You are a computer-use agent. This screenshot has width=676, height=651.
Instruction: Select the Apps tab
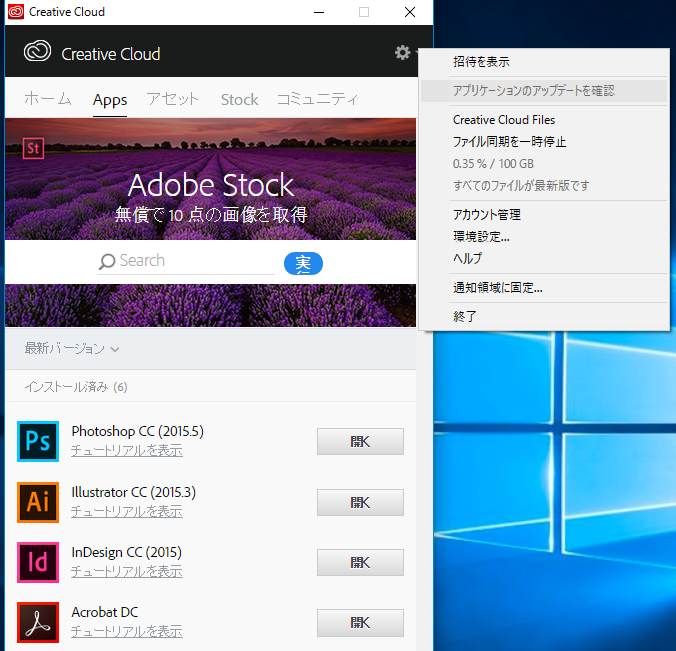click(x=110, y=100)
